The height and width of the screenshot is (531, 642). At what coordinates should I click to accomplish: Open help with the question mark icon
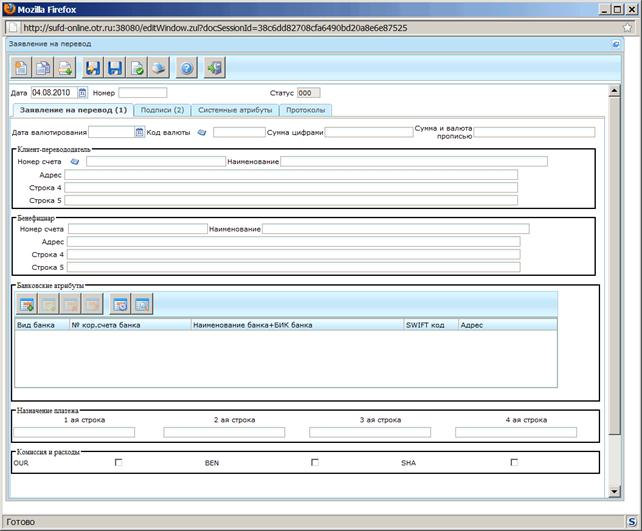(187, 68)
